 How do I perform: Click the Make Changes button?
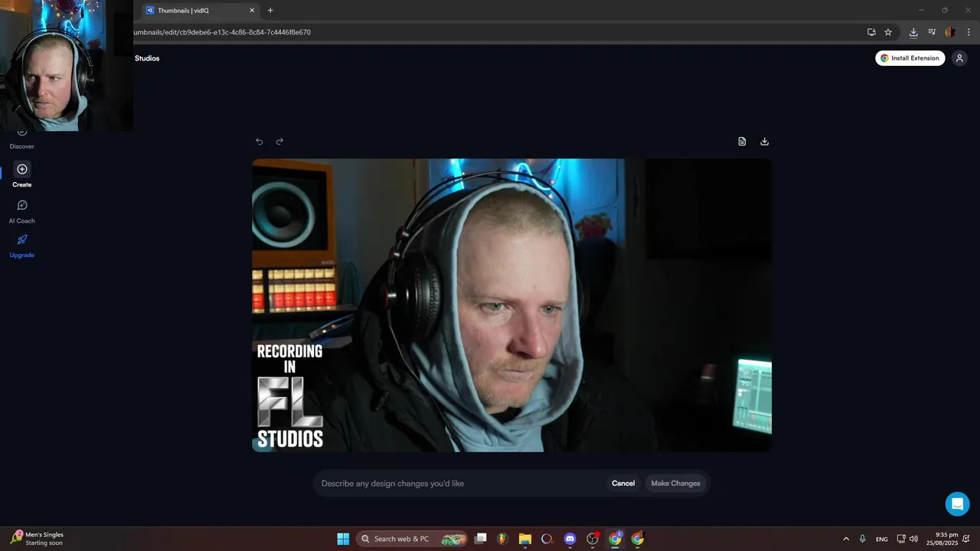675,484
